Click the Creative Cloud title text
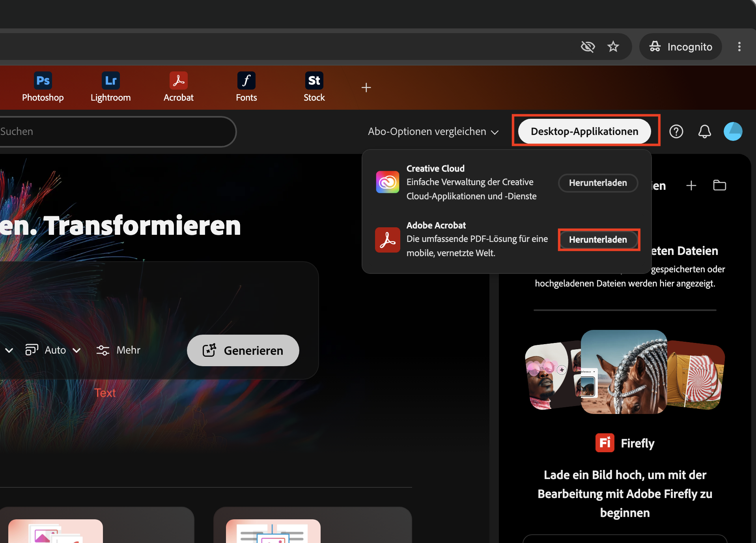 435,169
